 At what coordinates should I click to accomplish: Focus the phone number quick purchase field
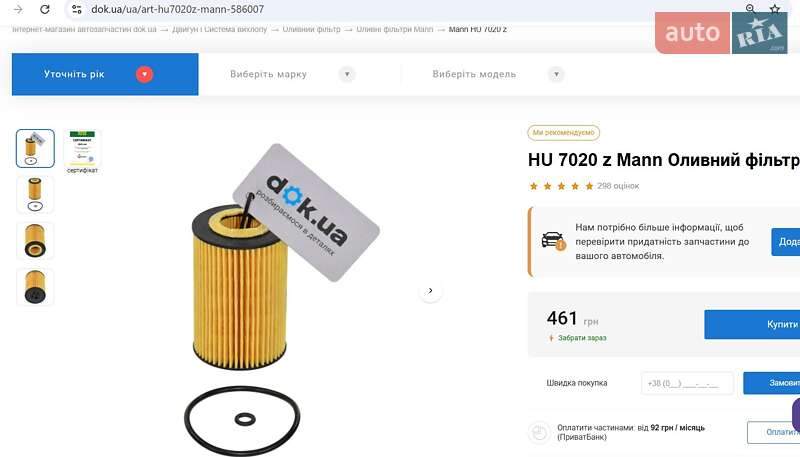(687, 383)
